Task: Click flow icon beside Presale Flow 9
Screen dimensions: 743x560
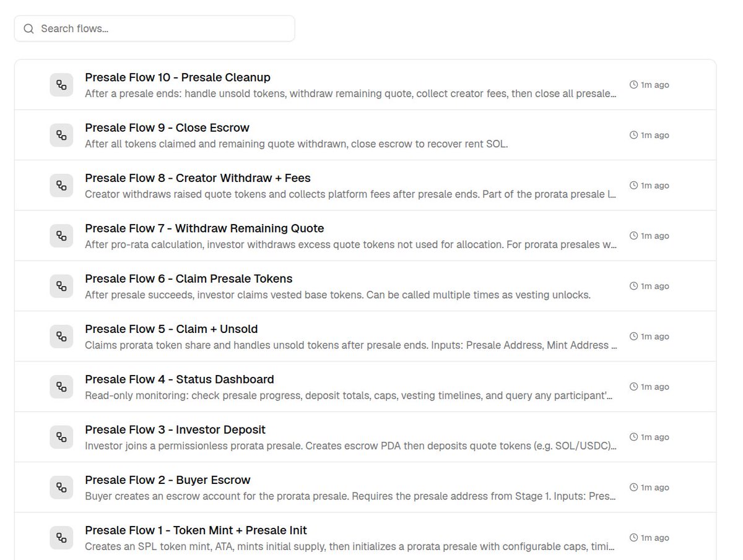Action: 61,135
